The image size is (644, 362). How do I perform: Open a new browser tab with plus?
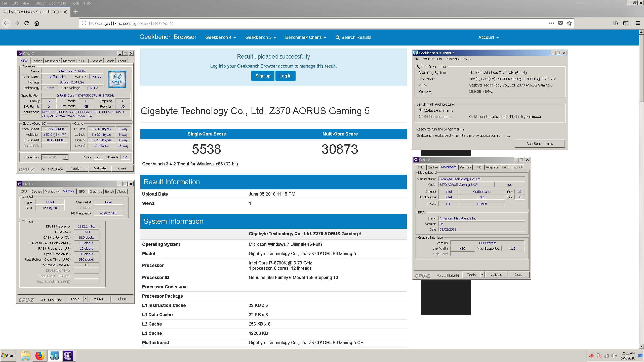[75, 12]
